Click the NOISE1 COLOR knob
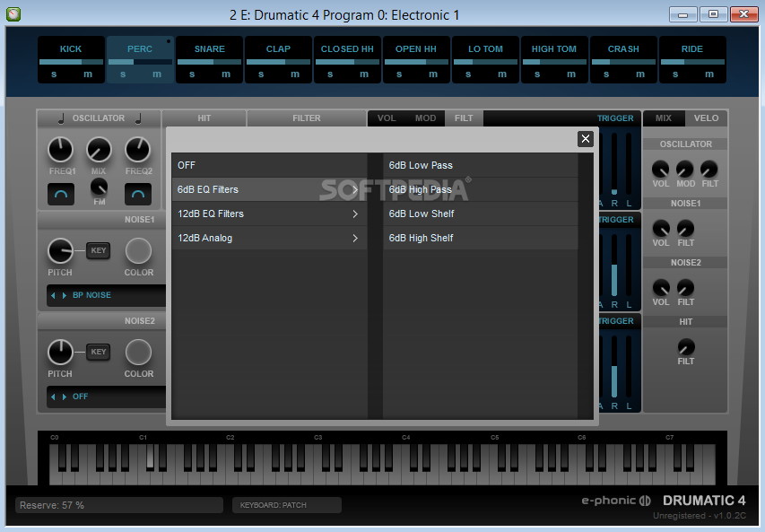Screen dimensions: 765x532 pyautogui.click(x=138, y=251)
